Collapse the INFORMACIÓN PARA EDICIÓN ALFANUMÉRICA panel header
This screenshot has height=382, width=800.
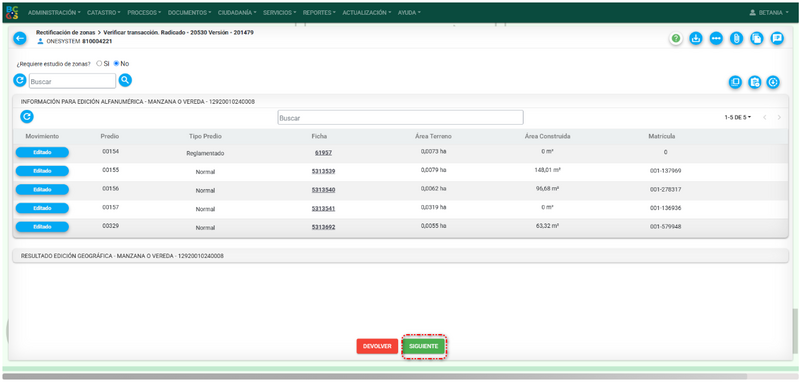[401, 101]
